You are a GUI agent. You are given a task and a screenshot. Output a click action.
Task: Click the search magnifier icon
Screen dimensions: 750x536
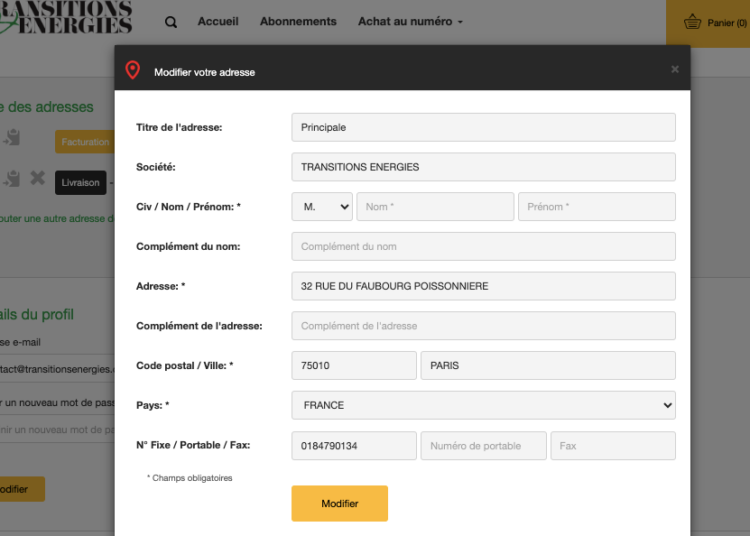[171, 22]
